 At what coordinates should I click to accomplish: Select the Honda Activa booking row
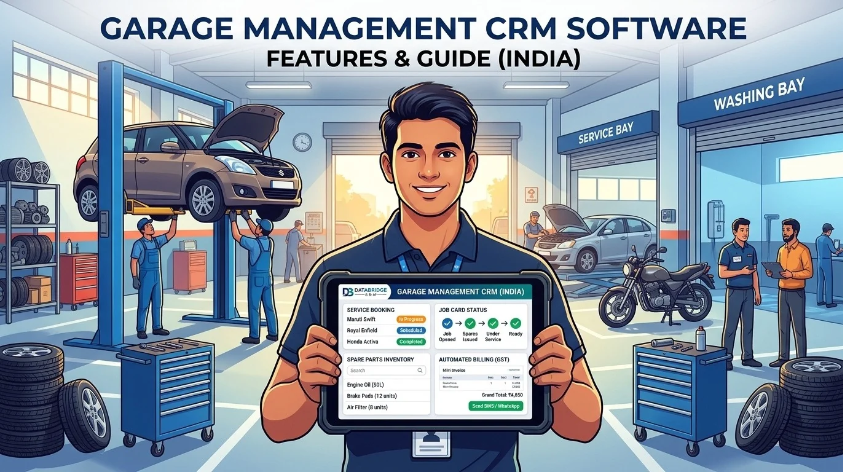tap(386, 342)
